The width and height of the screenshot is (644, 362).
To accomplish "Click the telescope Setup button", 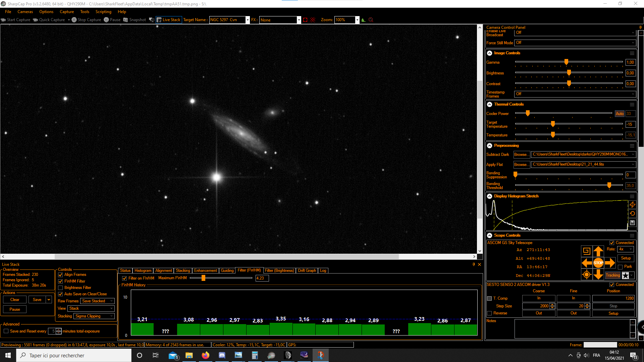I will [626, 258].
